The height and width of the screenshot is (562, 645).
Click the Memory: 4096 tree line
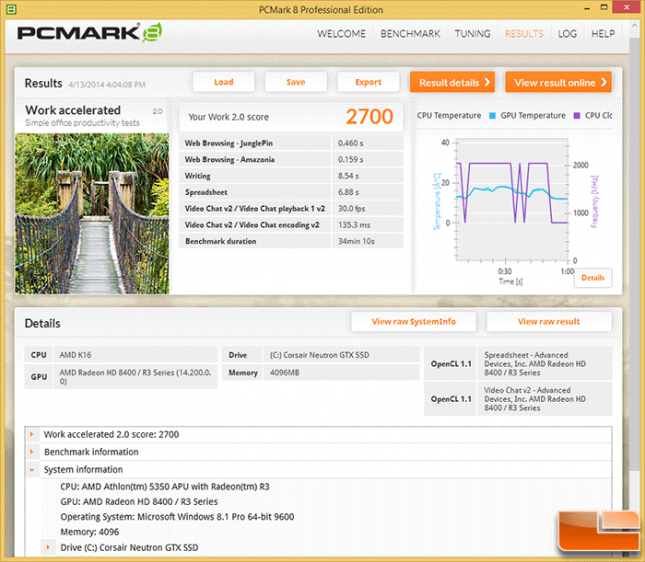coord(89,532)
